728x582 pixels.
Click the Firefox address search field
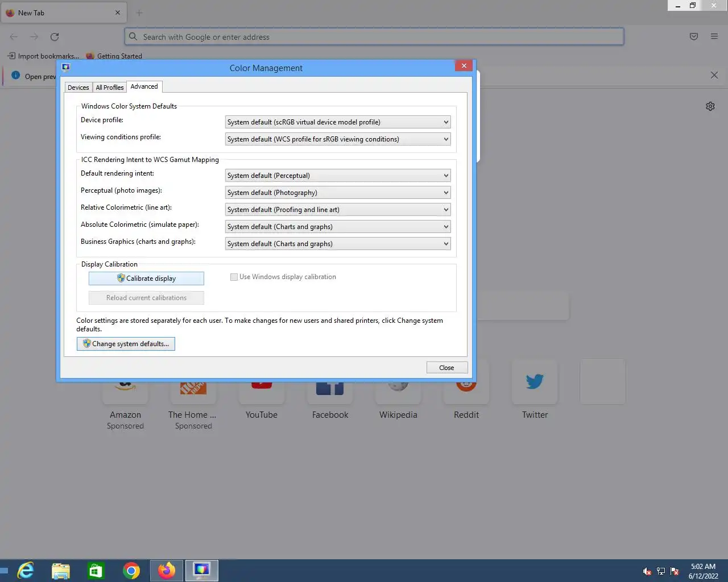pyautogui.click(x=374, y=37)
